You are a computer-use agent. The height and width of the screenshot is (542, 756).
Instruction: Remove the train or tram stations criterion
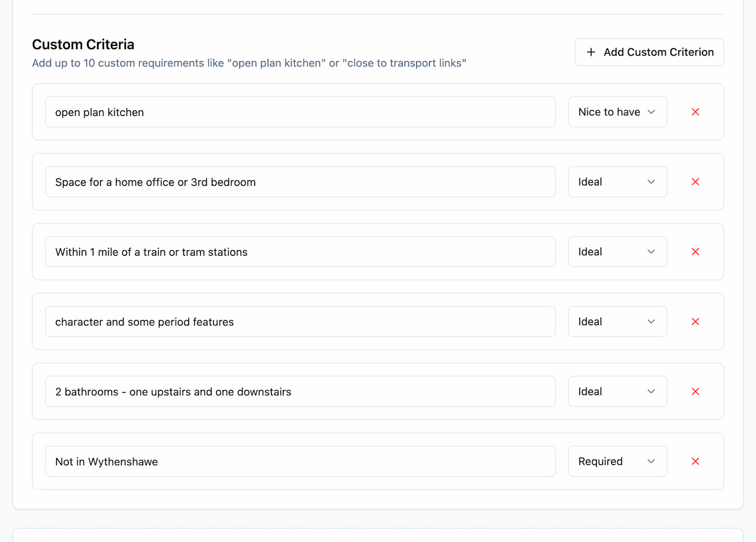696,252
